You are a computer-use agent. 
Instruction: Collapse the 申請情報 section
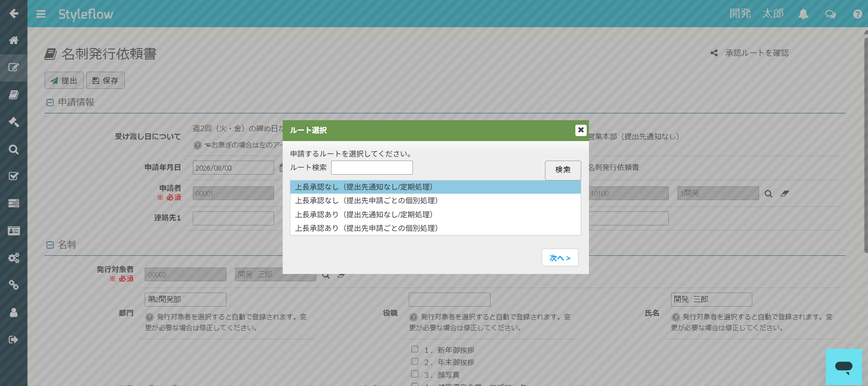pyautogui.click(x=50, y=103)
